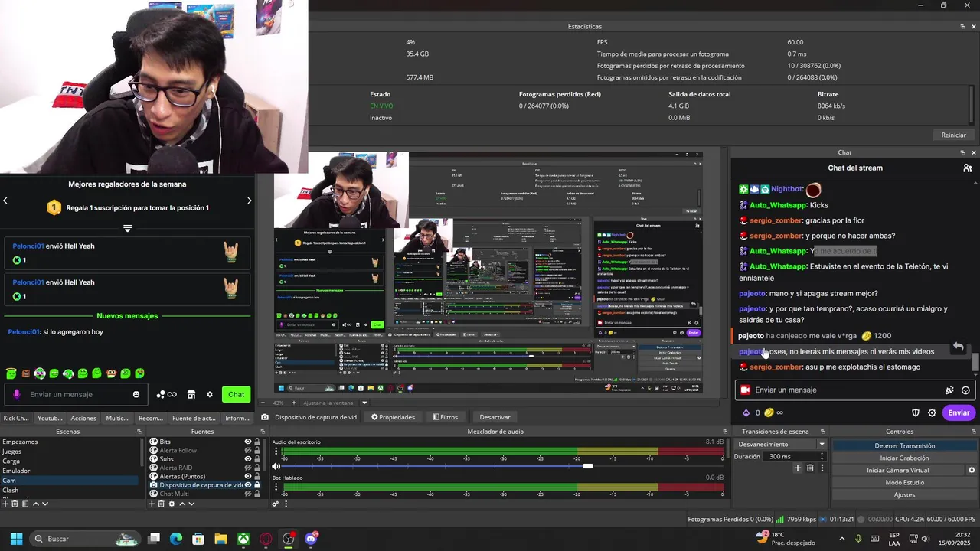Viewport: 980px width, 551px height.
Task: Open emoji picker in Twitch chat input
Action: point(965,390)
